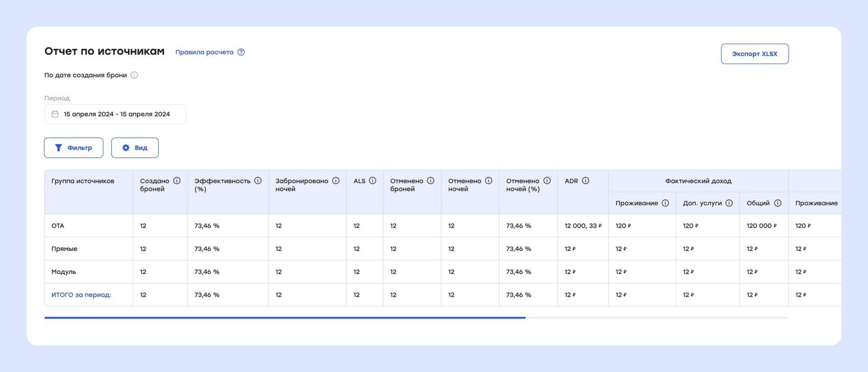Screen dimensions: 868x372
Task: Click the ALS column info icon
Action: click(x=373, y=181)
